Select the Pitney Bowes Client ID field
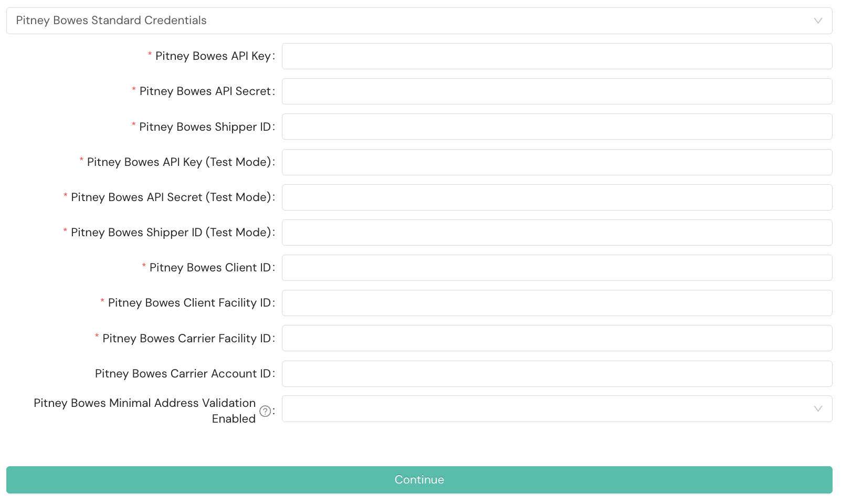Image resolution: width=842 pixels, height=504 pixels. point(557,268)
